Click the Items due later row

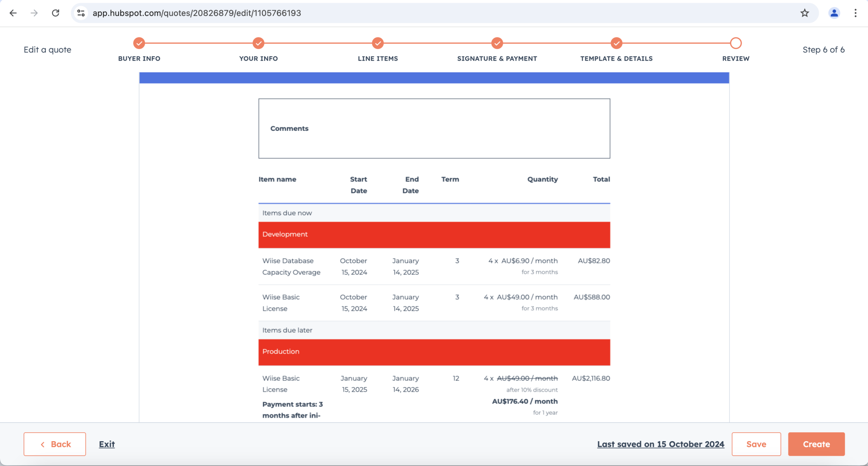click(434, 330)
